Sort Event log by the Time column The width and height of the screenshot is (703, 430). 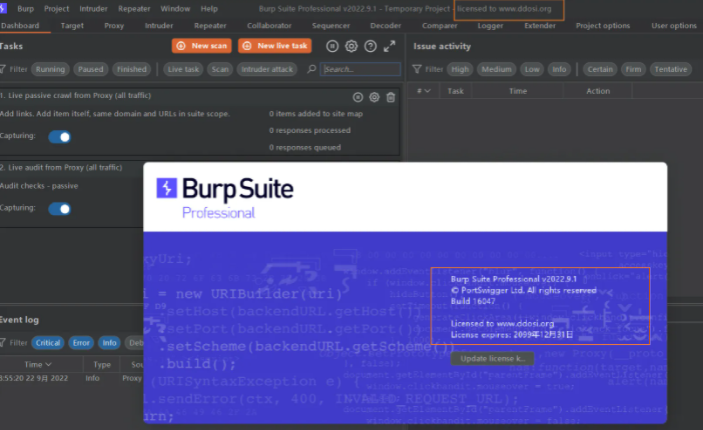pos(39,365)
